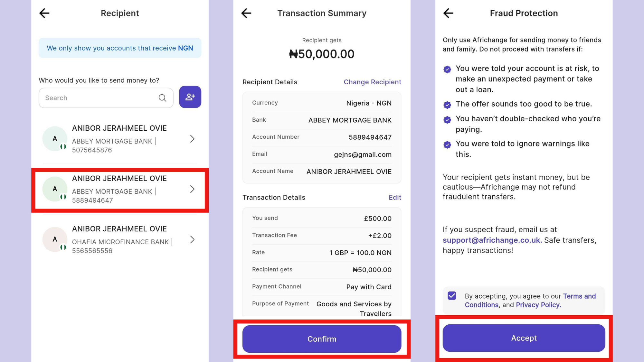Open the Terms and Conditions link

[x=530, y=301]
